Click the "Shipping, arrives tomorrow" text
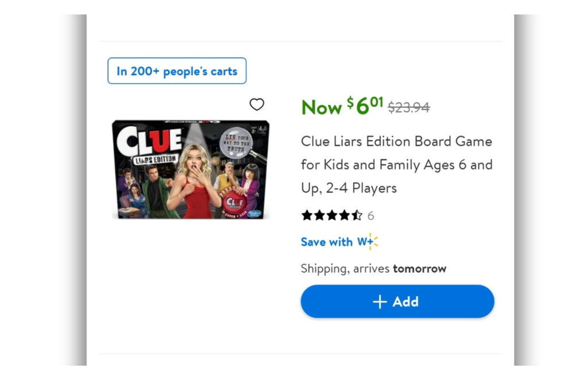588x380 pixels. coord(373,269)
